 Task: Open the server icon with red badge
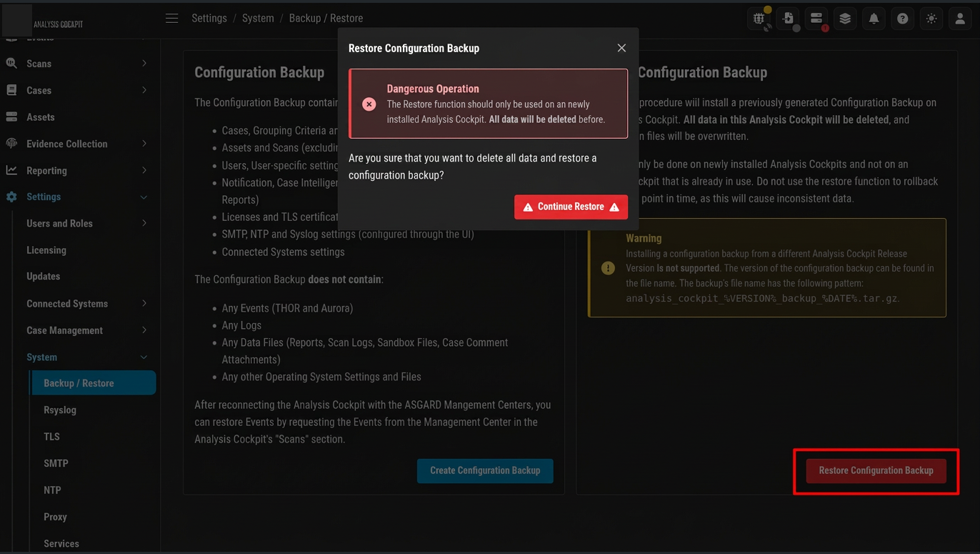coord(816,19)
